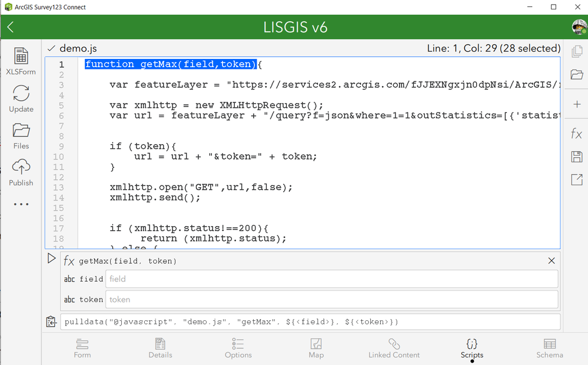
Task: Open the survey Files folder
Action: (x=21, y=136)
